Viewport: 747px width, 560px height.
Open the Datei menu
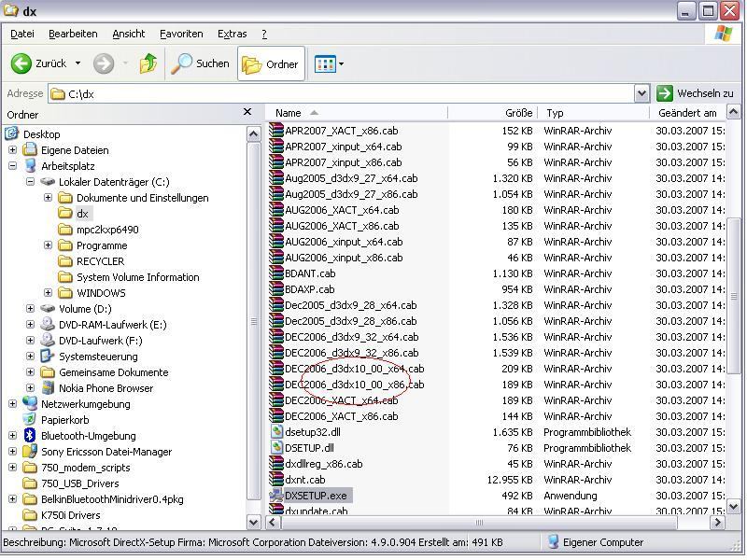(x=22, y=34)
